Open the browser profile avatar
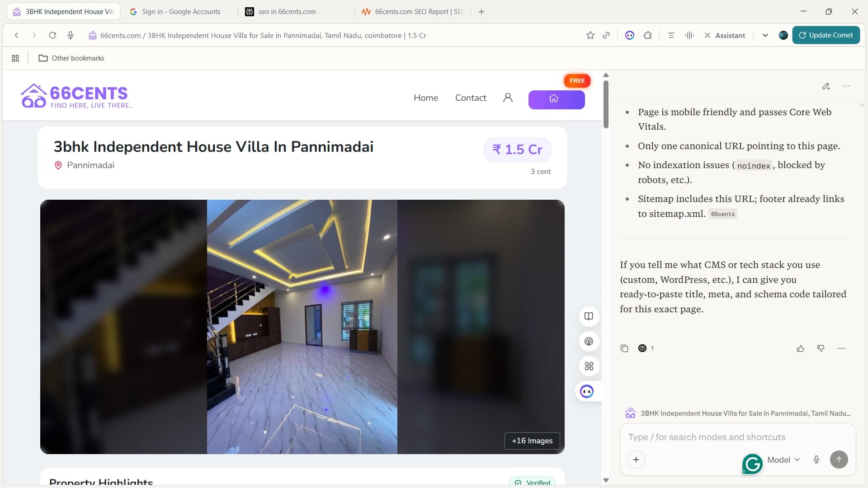The image size is (868, 488). click(783, 35)
